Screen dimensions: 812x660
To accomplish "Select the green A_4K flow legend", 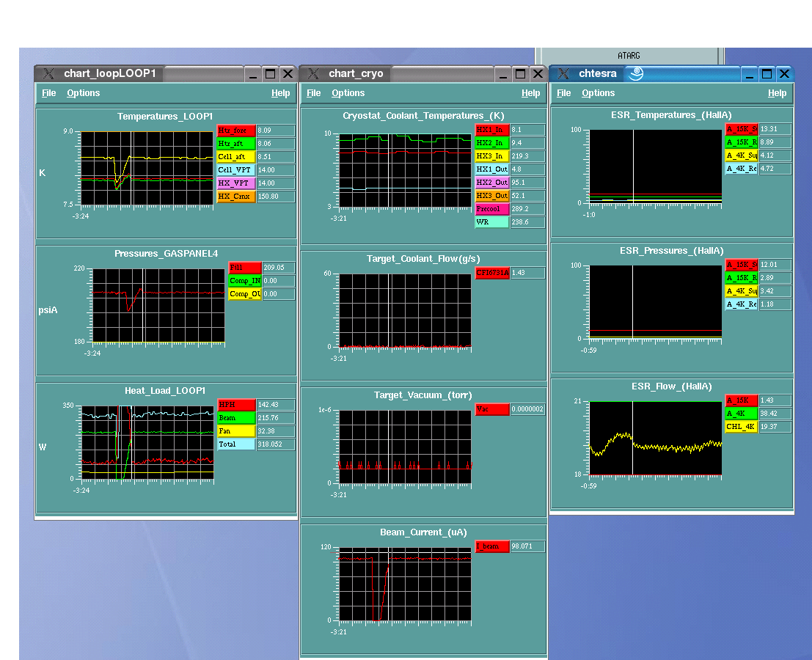I will (x=742, y=414).
